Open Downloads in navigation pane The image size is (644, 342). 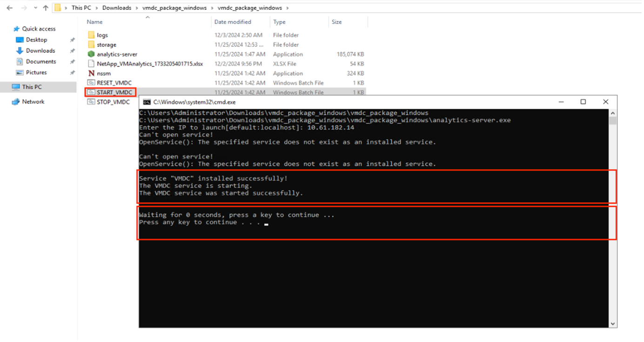[x=40, y=51]
